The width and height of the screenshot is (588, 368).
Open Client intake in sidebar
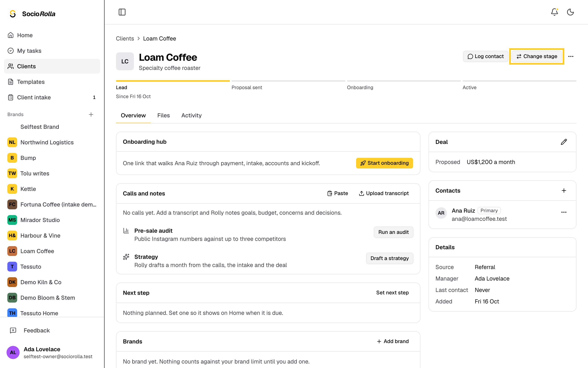(x=52, y=97)
